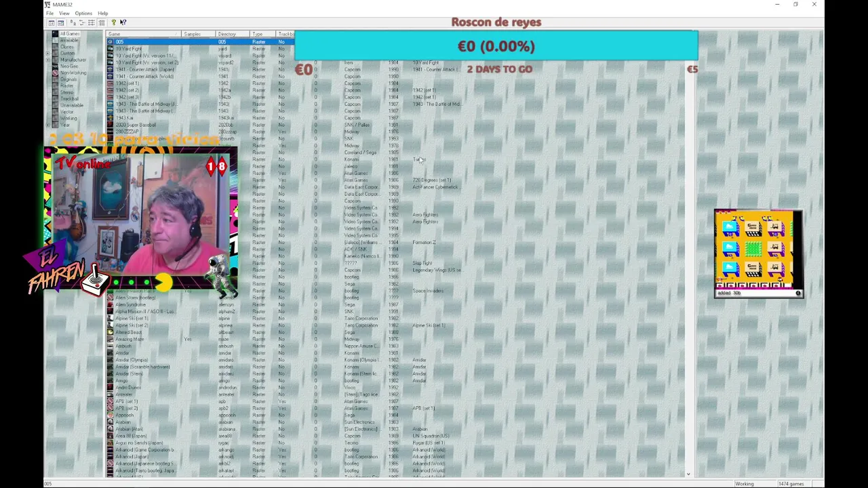Click the icon beside 2020 Super Baseball

(x=110, y=125)
